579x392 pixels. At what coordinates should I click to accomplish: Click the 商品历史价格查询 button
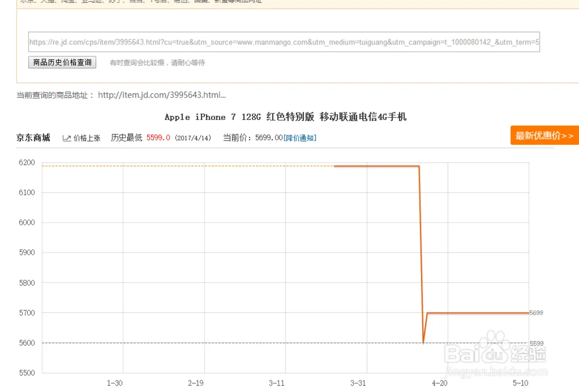62,63
